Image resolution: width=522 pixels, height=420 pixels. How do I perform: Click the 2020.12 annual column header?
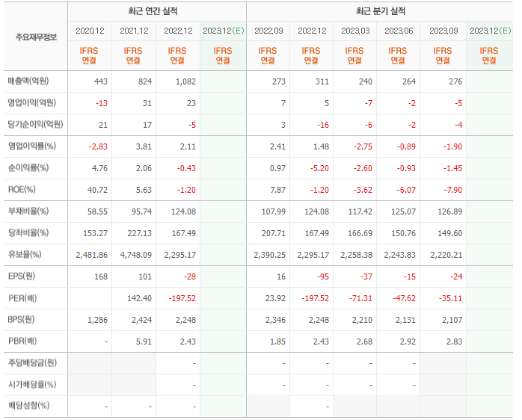coord(90,31)
